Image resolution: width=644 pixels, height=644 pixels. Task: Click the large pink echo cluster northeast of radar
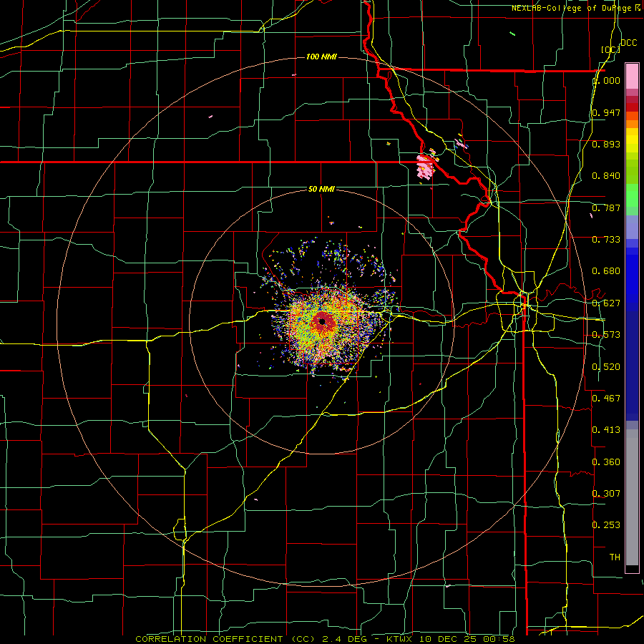[424, 167]
